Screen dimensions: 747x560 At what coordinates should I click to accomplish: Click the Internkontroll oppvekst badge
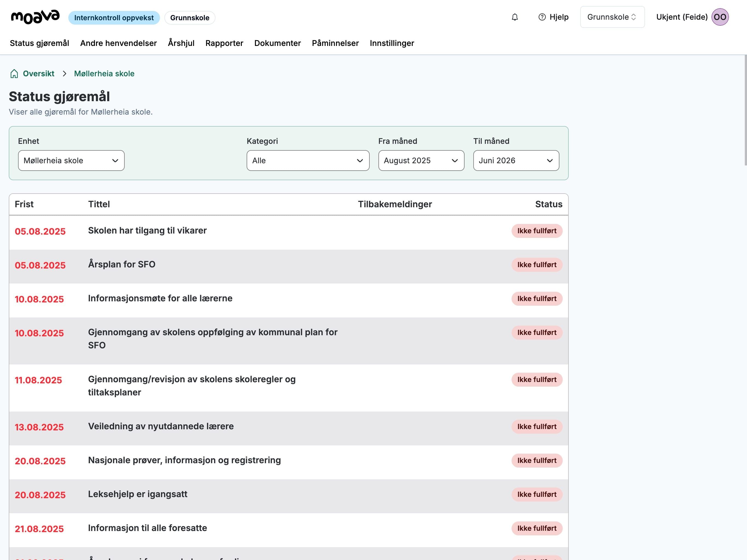[x=114, y=17]
